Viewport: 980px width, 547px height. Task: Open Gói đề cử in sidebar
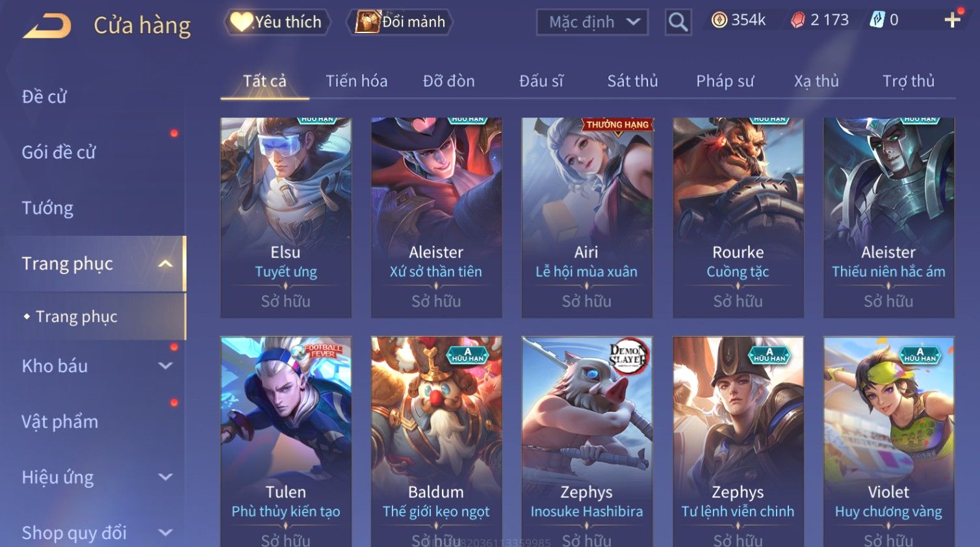pyautogui.click(x=58, y=152)
